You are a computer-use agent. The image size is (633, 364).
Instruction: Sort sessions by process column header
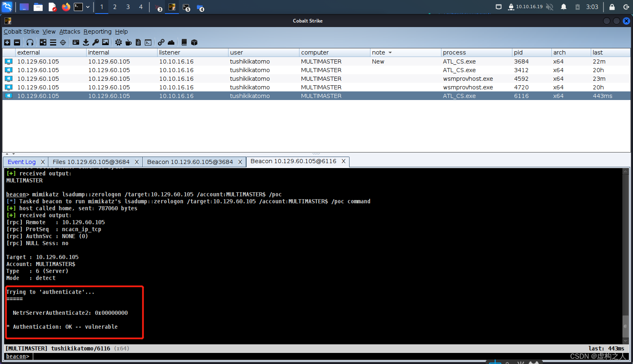coord(477,52)
